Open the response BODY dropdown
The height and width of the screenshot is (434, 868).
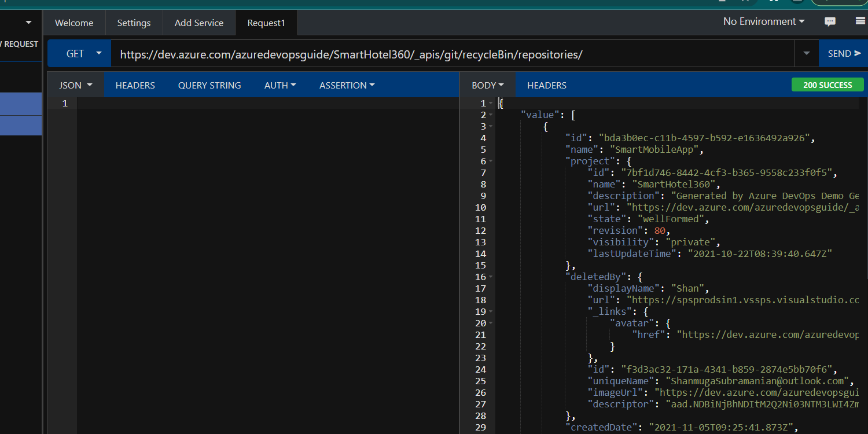pyautogui.click(x=488, y=85)
